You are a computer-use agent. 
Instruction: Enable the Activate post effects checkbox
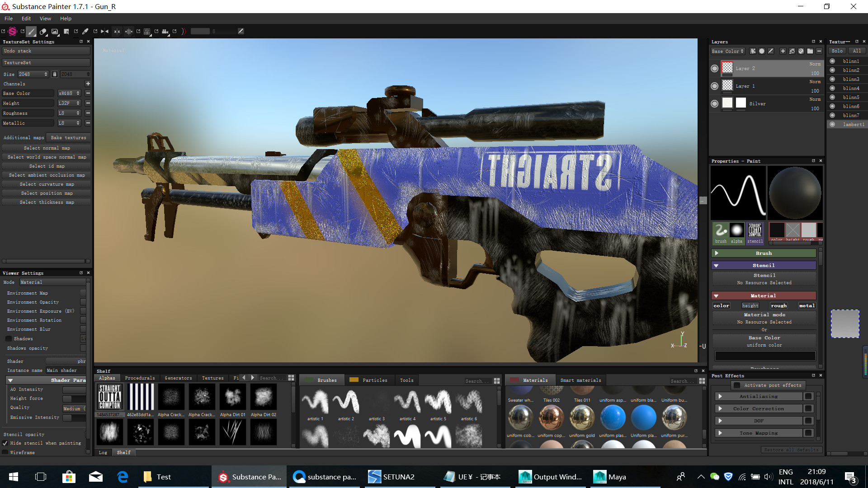(737, 385)
